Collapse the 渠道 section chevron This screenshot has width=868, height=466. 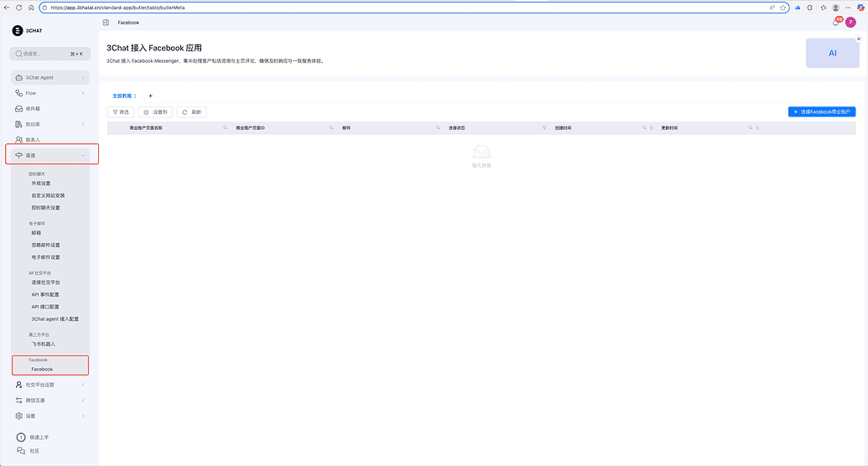pos(83,156)
